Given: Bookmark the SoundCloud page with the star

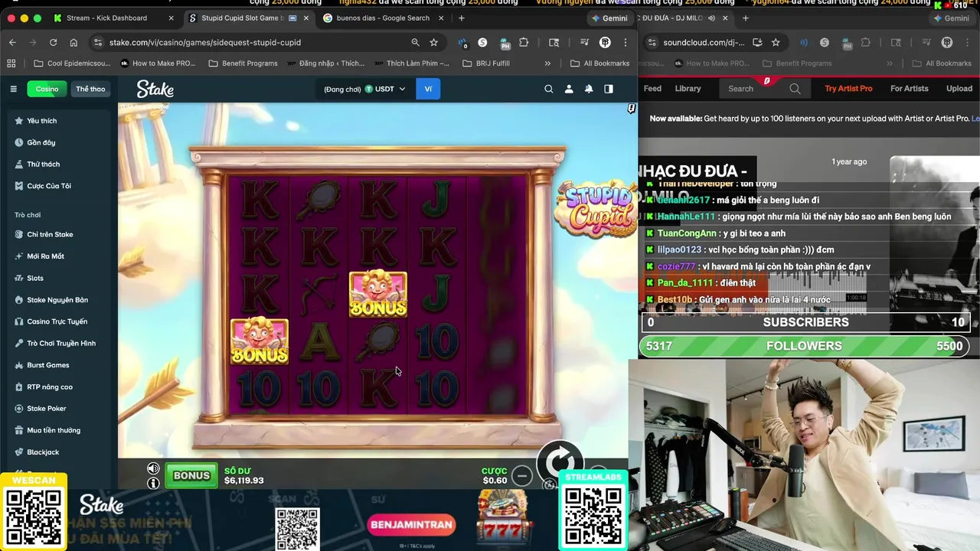Looking at the screenshot, I should pyautogui.click(x=776, y=42).
